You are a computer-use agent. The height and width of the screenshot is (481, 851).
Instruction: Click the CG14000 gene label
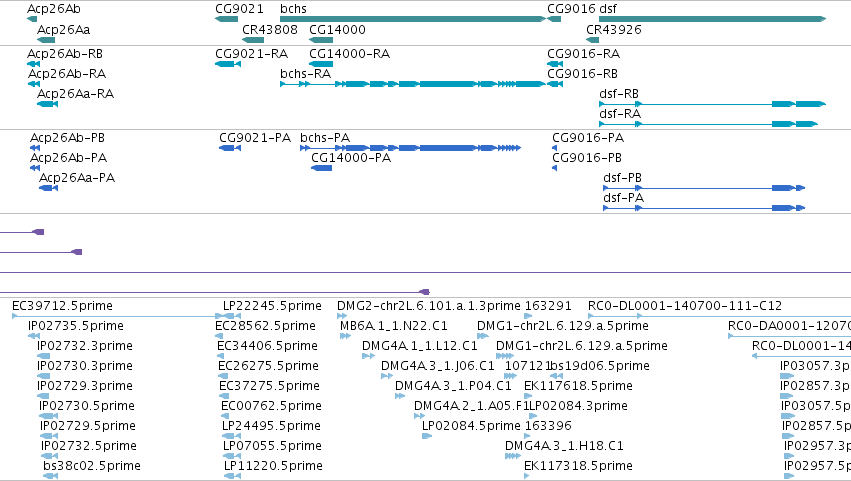coord(337,30)
